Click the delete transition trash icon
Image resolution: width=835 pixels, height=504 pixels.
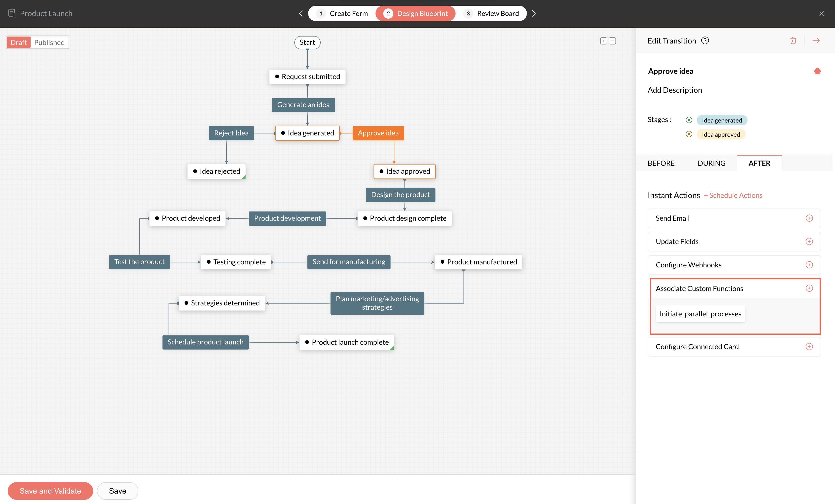pos(793,41)
